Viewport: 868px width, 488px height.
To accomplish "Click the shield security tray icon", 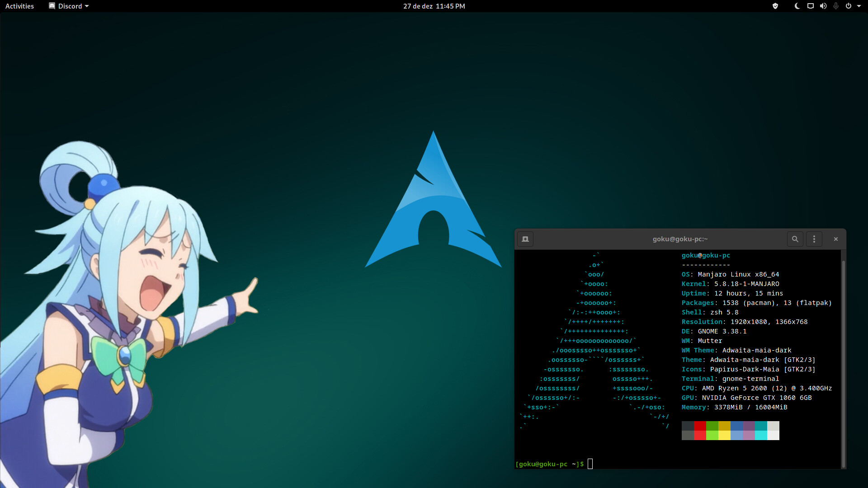I will click(775, 6).
